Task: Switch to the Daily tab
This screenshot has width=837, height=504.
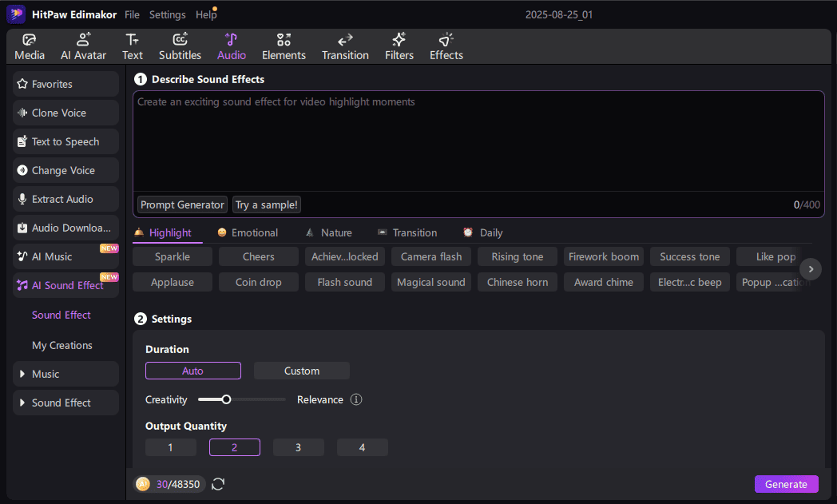Action: tap(483, 232)
